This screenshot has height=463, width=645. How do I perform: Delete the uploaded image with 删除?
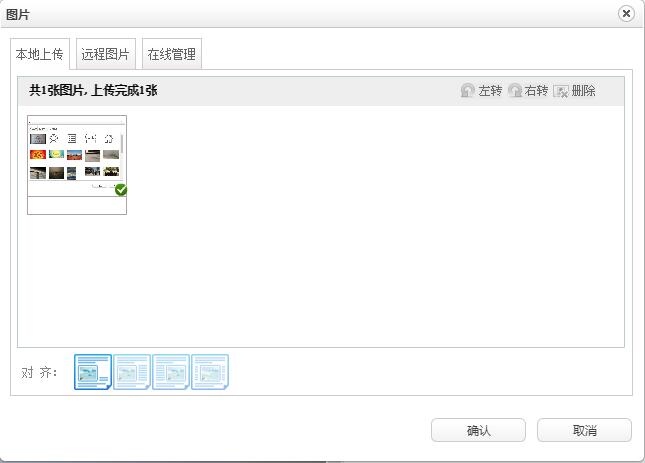pos(575,90)
